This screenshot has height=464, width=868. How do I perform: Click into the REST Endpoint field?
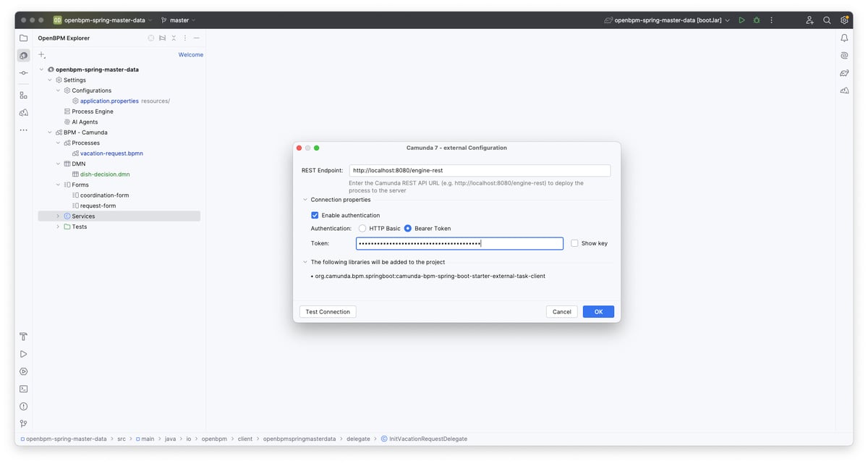[x=479, y=171]
